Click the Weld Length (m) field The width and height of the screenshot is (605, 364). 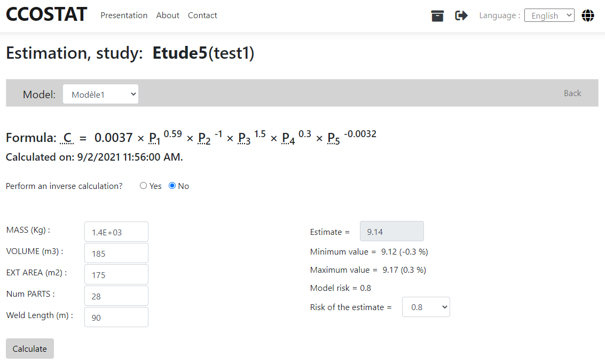pyautogui.click(x=116, y=318)
